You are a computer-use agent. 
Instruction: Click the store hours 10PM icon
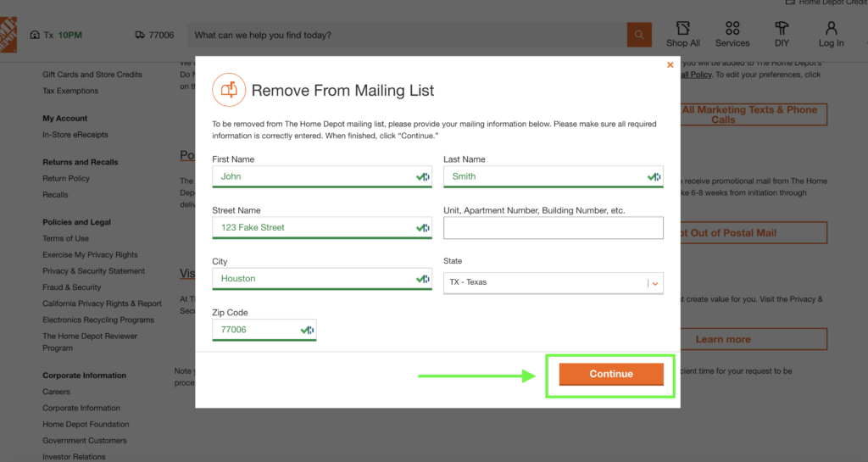coord(35,35)
